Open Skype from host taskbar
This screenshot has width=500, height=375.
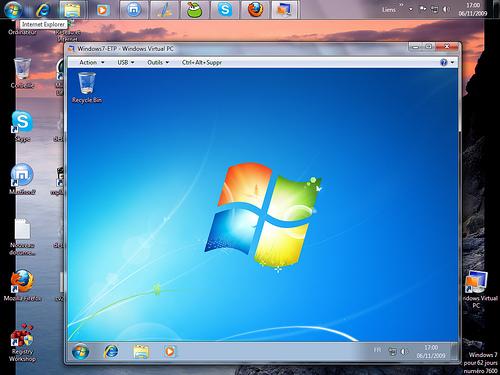pos(225,10)
